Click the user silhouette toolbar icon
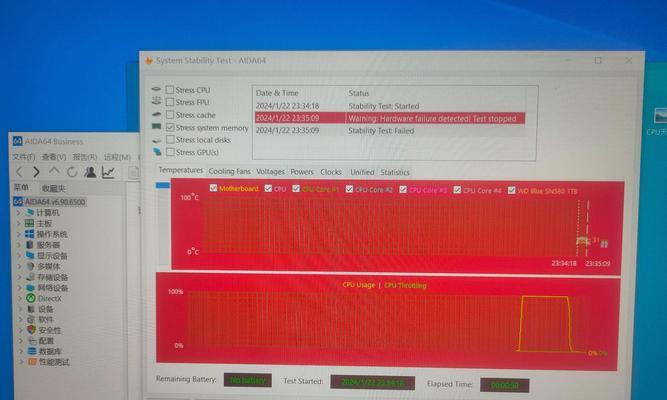 [90, 172]
